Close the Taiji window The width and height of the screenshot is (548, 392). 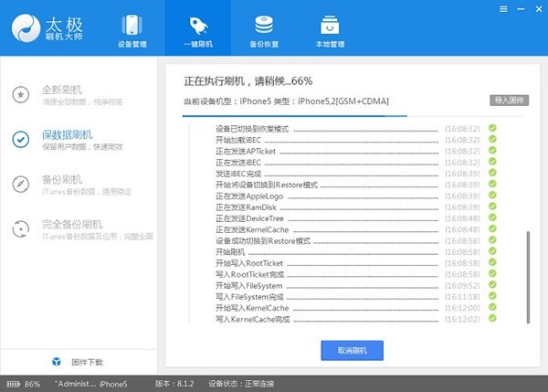(539, 9)
